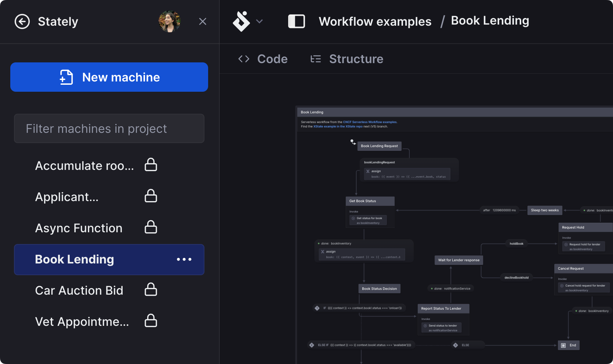Screen dimensions: 613x364
Task: Switch to the Code tab
Action: [263, 59]
